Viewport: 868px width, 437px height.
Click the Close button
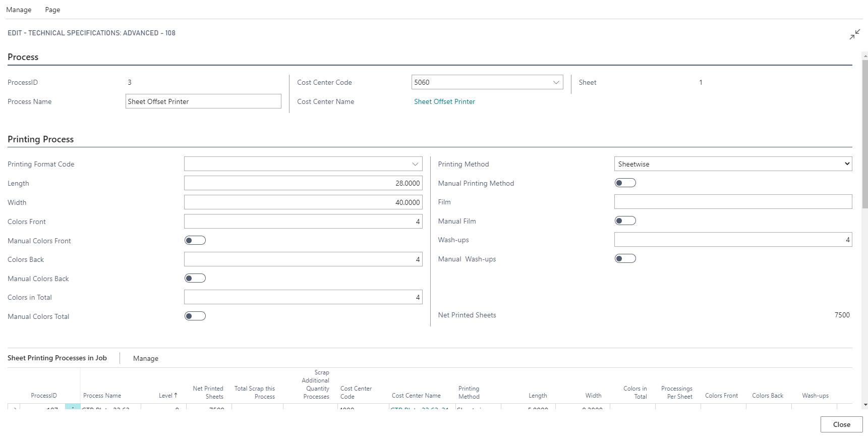coord(841,424)
